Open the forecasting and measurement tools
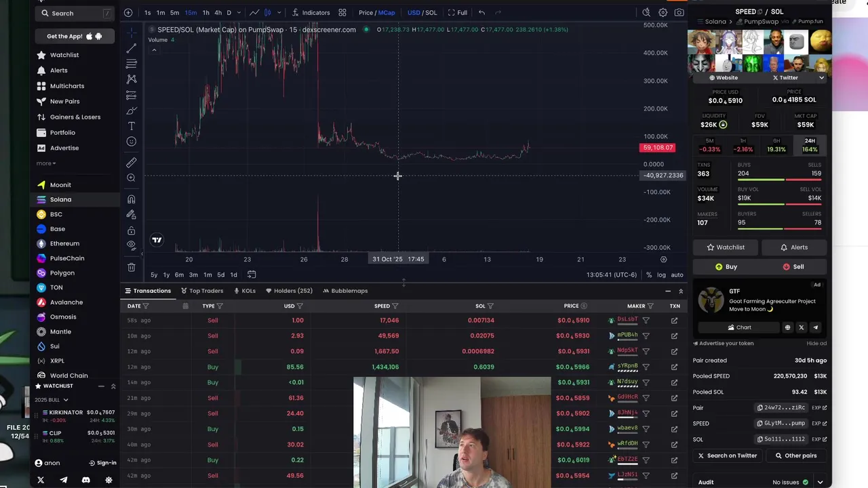This screenshot has height=488, width=868. click(x=132, y=95)
